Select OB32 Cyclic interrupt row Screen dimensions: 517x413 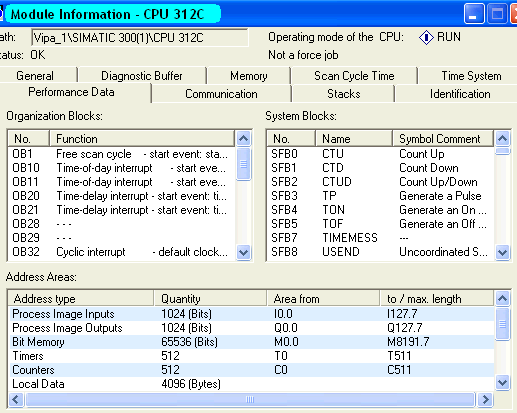(121, 252)
